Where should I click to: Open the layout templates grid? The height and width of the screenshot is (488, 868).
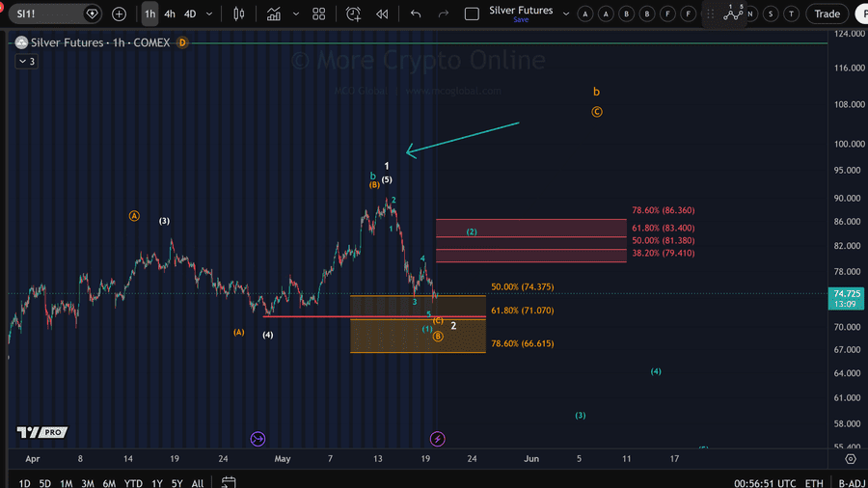tap(319, 14)
